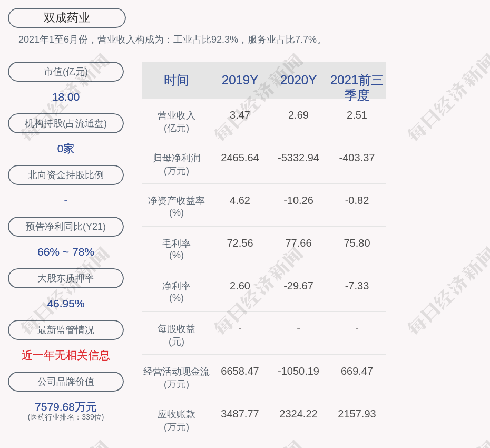Click the receivables value 2157.93
This screenshot has width=490, height=448.
(357, 414)
